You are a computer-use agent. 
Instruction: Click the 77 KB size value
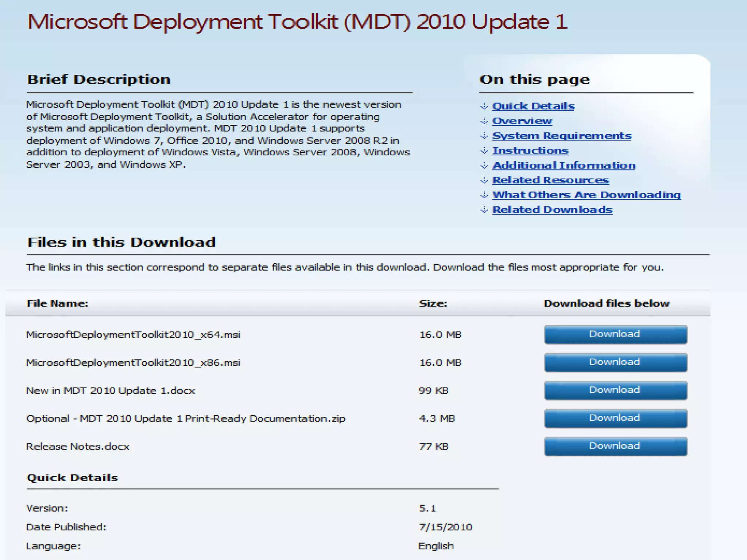click(434, 447)
